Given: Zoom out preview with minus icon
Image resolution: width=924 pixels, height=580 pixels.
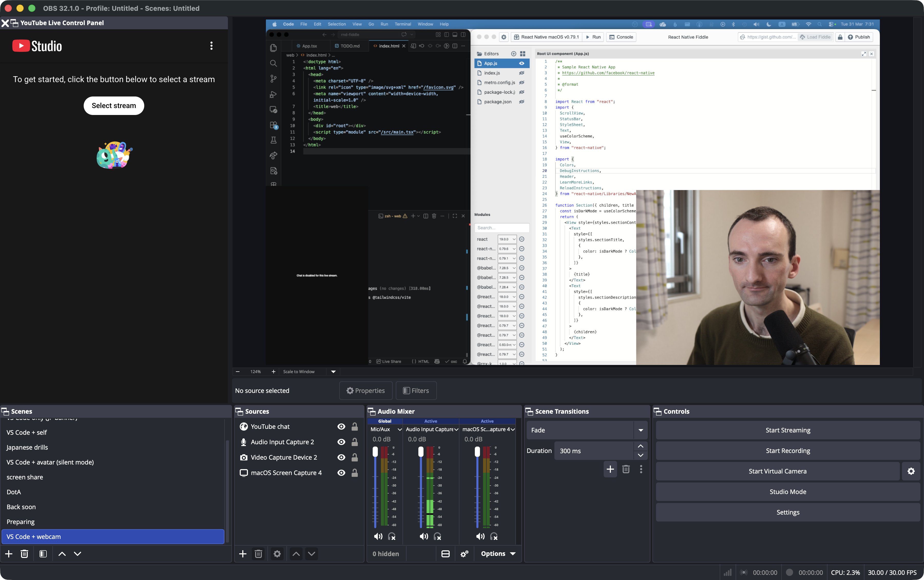Looking at the screenshot, I should [x=238, y=371].
